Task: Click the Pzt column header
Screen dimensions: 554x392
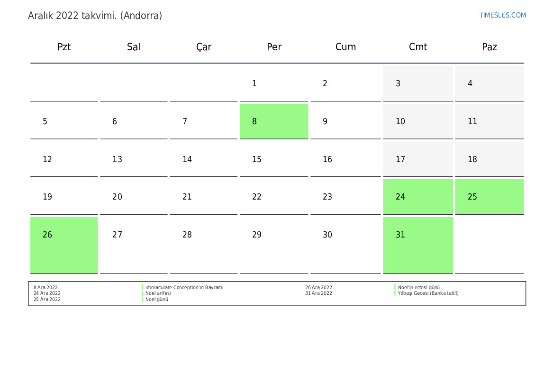Action: tap(64, 47)
